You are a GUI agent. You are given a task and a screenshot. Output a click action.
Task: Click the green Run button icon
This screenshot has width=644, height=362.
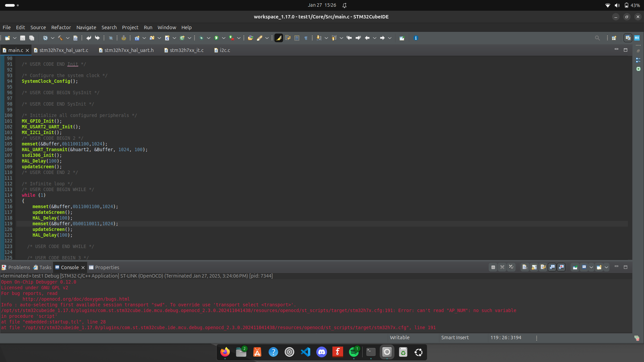216,38
